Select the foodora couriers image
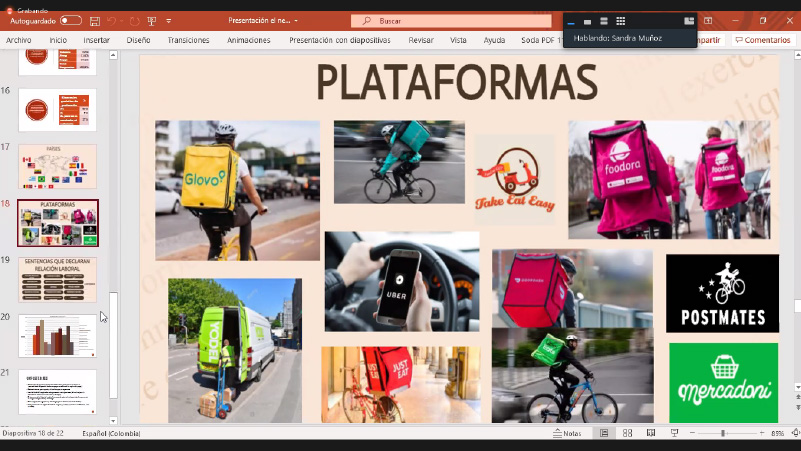Viewport: 801px width, 451px height. (x=669, y=180)
